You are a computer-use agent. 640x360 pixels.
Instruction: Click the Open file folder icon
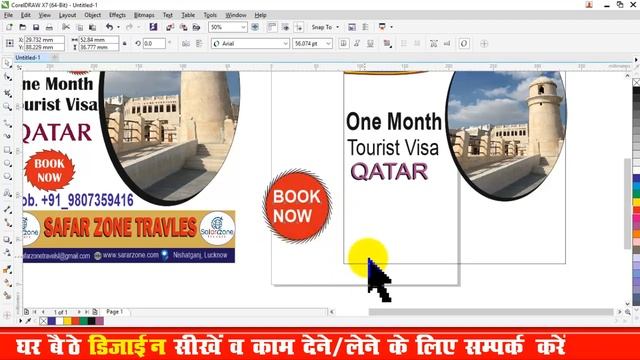(22, 27)
